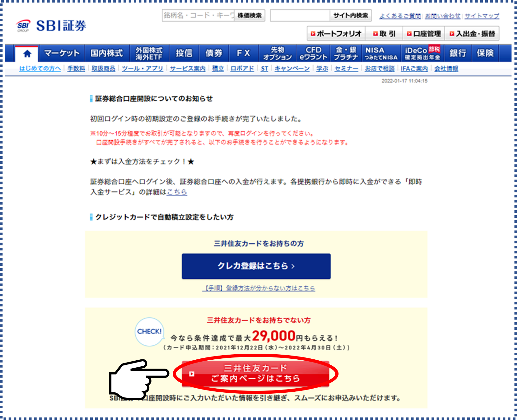Image resolution: width=517 pixels, height=420 pixels.
Task: Click the ロボアド submenu link
Action: pos(242,69)
